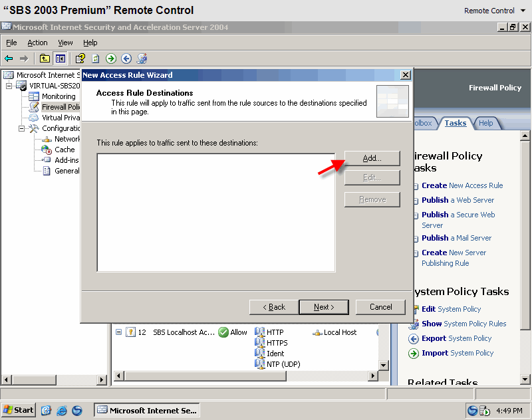Click the green Allow checkmark icon
The image size is (532, 420).
223,332
